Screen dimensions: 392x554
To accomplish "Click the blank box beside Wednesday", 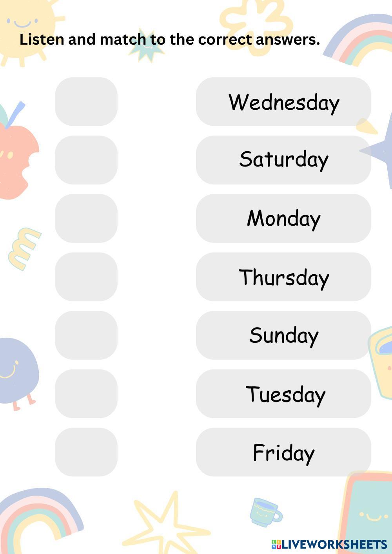I will [86, 102].
